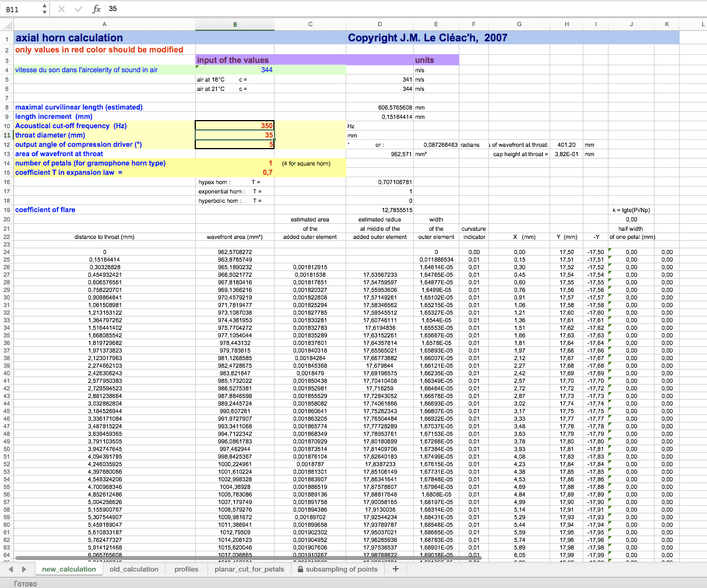Open the profiles sheet tab
Viewport: 707px width, 588px height.
(x=187, y=569)
